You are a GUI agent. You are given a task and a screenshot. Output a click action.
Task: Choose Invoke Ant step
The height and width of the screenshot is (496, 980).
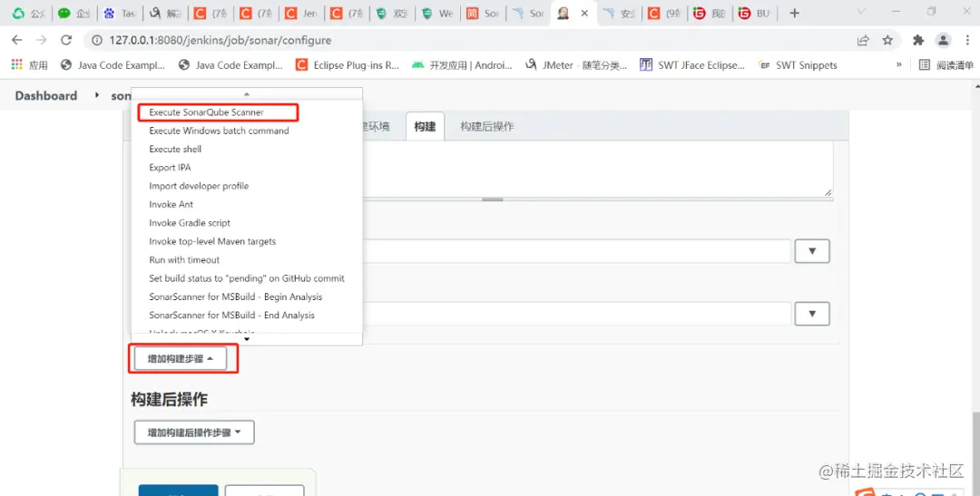(x=171, y=204)
